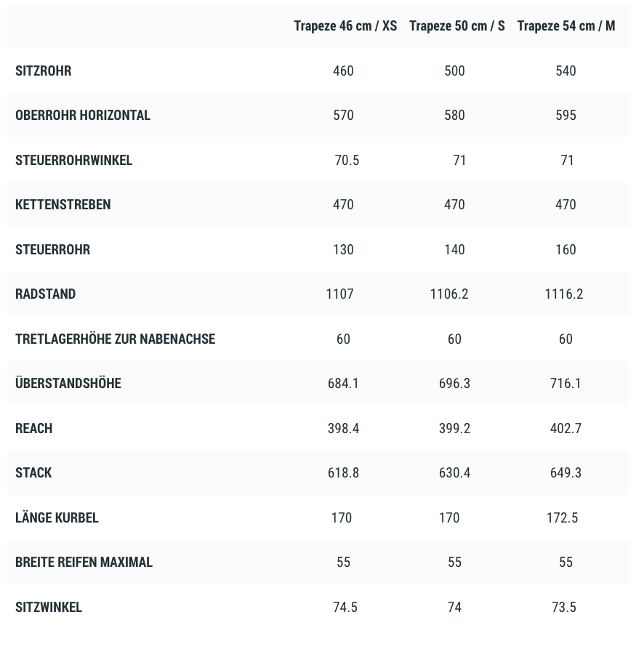The width and height of the screenshot is (644, 649).
Task: Click the Radstand value 1107
Action: click(x=340, y=294)
